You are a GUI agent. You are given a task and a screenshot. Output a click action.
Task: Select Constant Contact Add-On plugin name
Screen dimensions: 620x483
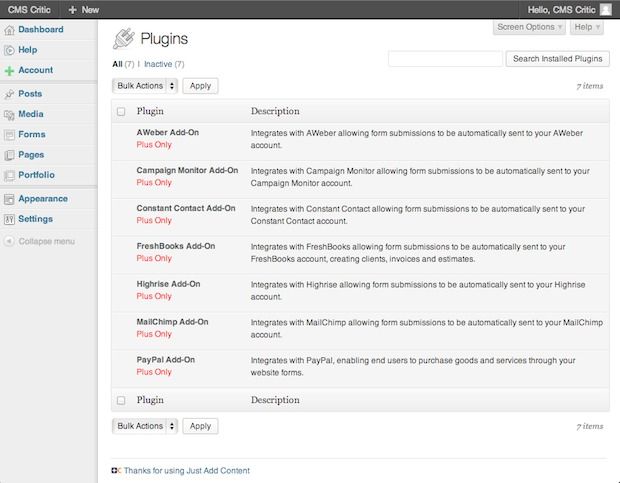[186, 208]
